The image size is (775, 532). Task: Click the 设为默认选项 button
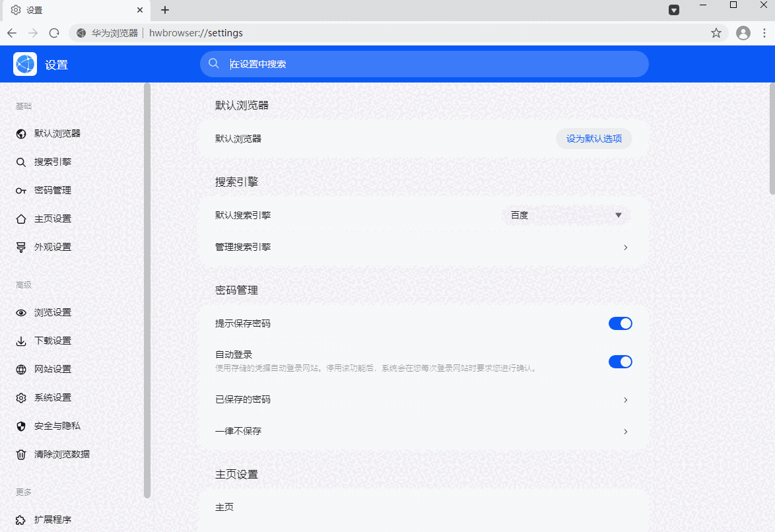(x=593, y=139)
